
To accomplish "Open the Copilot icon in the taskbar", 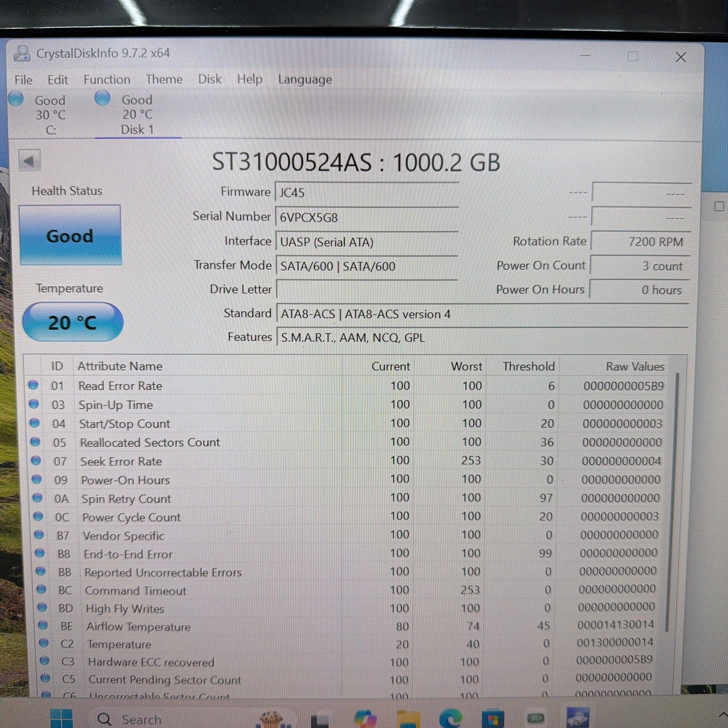I will tap(365, 718).
